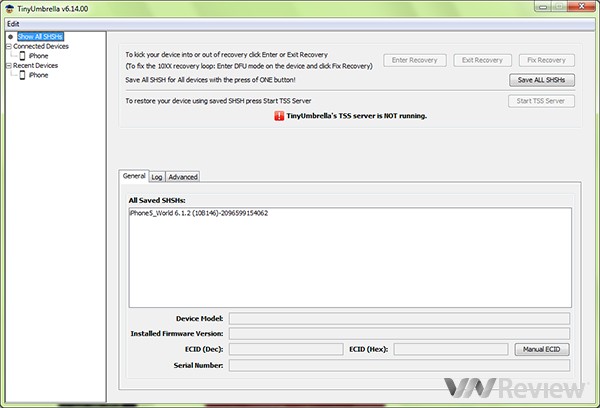Click the Serial Number field

pyautogui.click(x=399, y=365)
